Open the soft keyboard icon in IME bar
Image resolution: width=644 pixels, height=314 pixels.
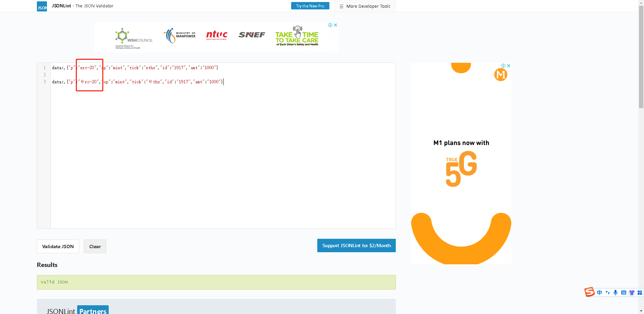[624, 293]
